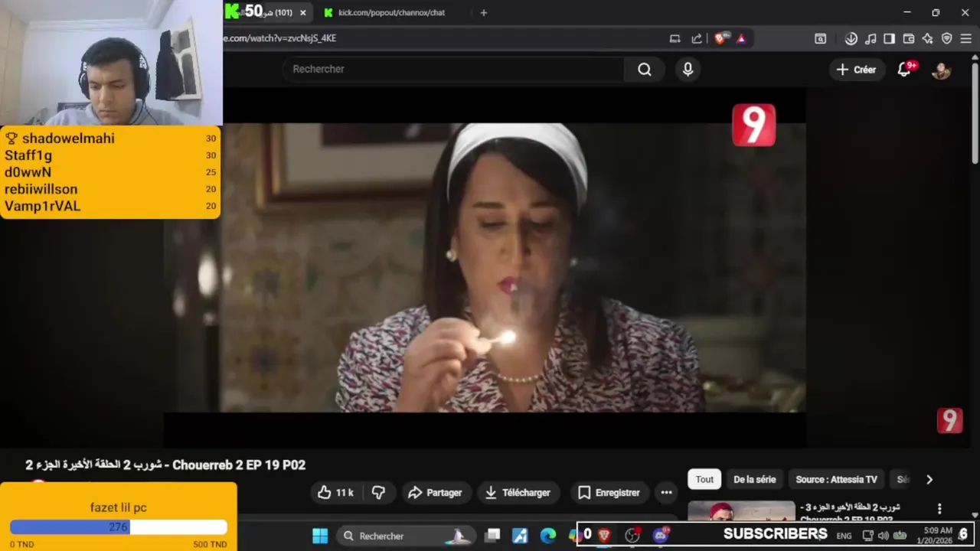Viewport: 980px width, 551px height.
Task: Start voice search with the microphone
Action: (688, 70)
